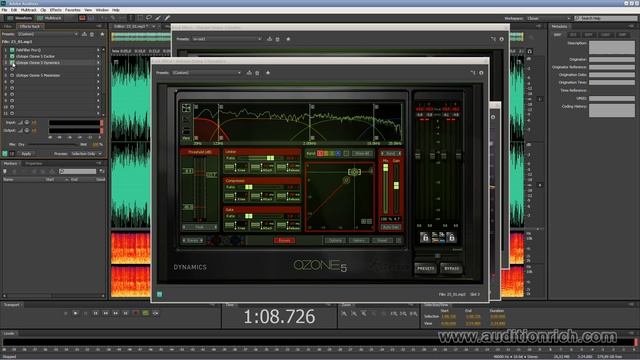Toggle Effects Rack main power button

[x=5, y=153]
